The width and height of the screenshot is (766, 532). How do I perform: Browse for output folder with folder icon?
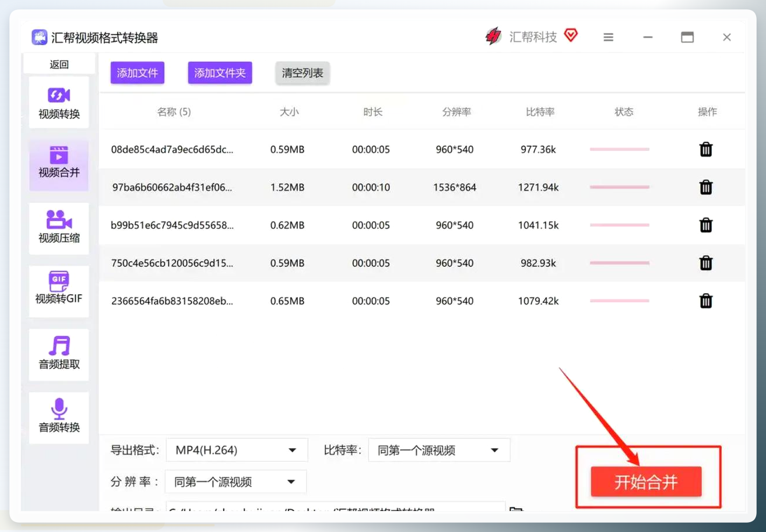pos(516,510)
